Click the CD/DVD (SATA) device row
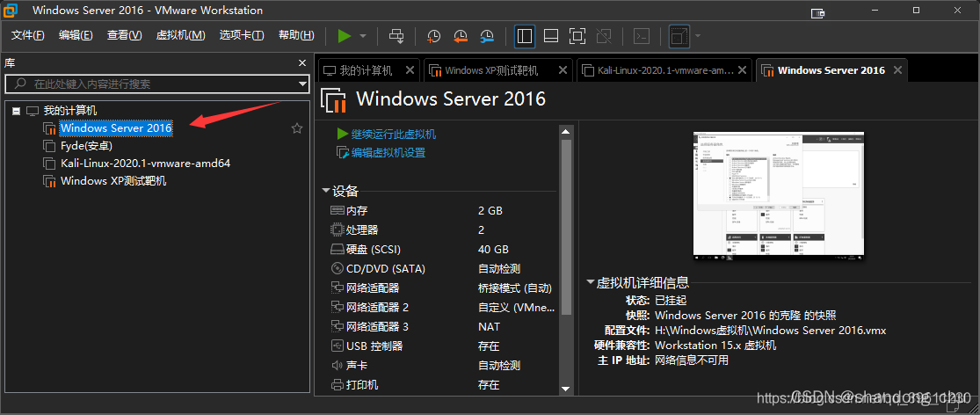 pyautogui.click(x=442, y=269)
